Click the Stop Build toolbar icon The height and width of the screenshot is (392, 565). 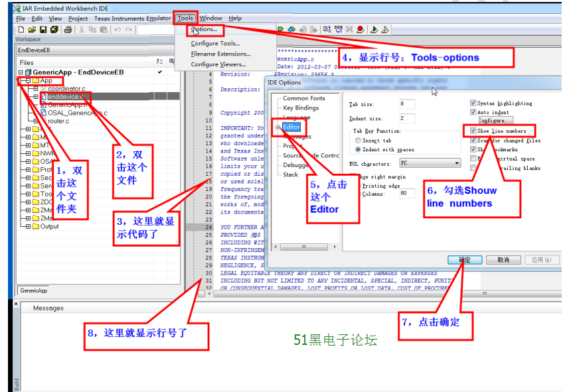pyautogui.click(x=349, y=29)
